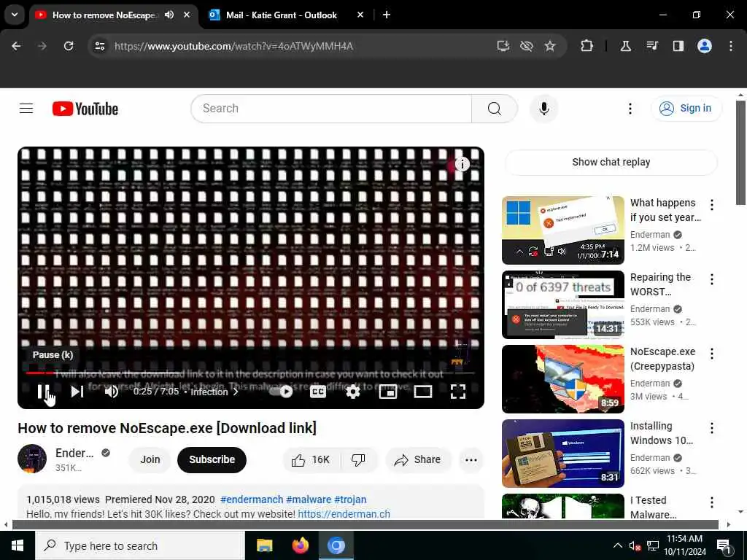
Task: Select the 'How to remove NoEscape' tab
Action: 104,15
